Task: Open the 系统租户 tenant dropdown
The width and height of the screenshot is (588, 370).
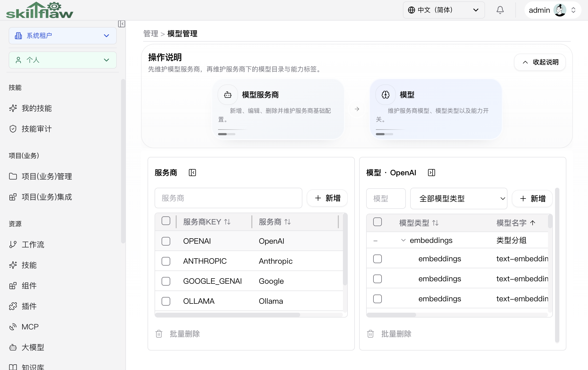Action: [x=63, y=35]
